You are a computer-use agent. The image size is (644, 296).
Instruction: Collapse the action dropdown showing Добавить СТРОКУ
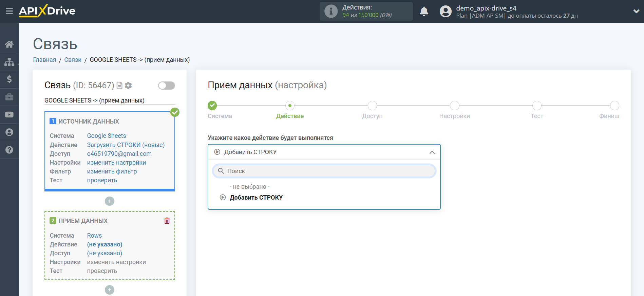(x=432, y=152)
